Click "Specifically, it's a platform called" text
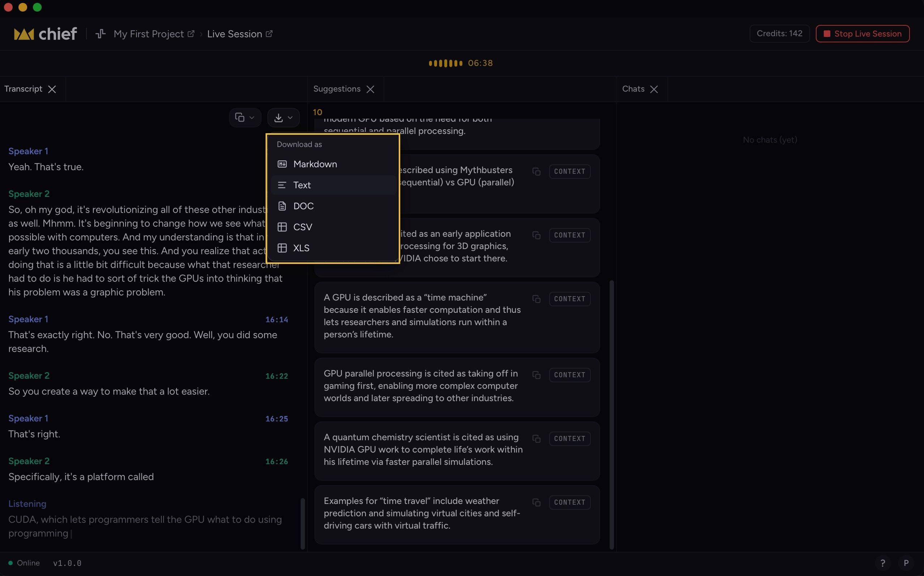Image resolution: width=924 pixels, height=576 pixels. click(81, 477)
